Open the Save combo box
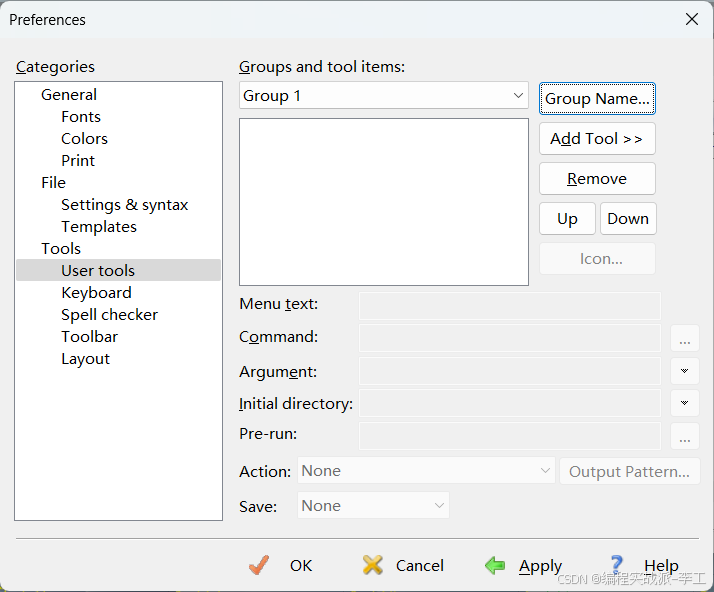Viewport: 714px width, 592px height. 373,505
